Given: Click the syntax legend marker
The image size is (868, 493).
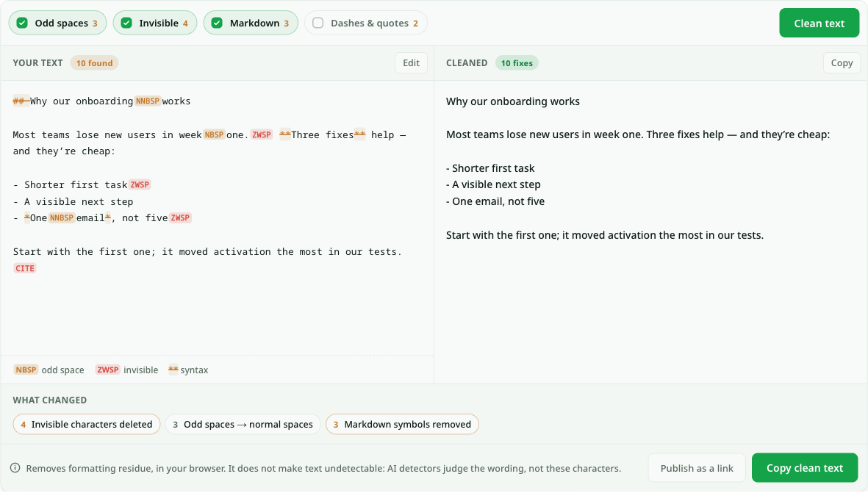Looking at the screenshot, I should point(173,370).
